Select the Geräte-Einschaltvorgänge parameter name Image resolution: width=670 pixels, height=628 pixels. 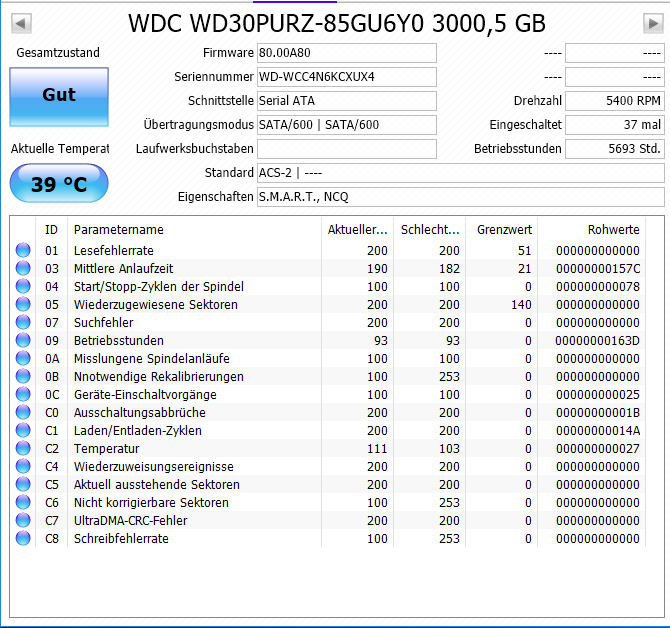145,394
